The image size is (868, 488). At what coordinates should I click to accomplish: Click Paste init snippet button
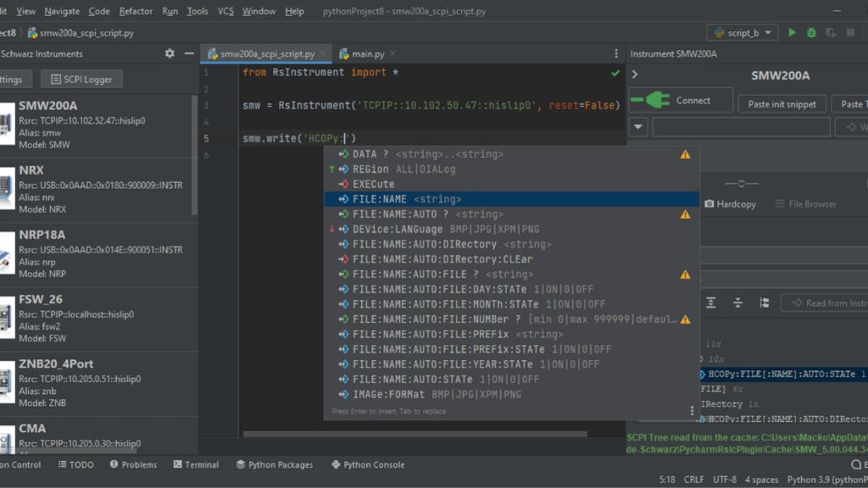click(x=782, y=104)
